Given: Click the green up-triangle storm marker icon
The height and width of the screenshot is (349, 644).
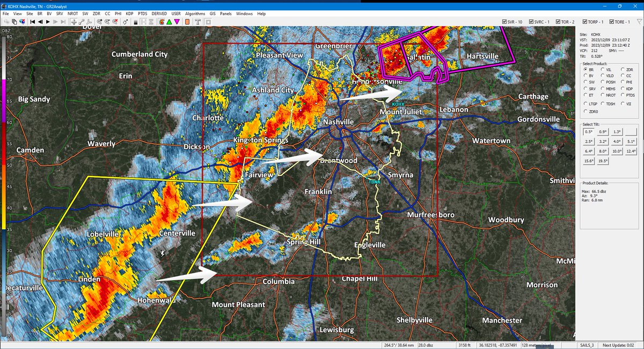Looking at the screenshot, I should click(x=169, y=22).
